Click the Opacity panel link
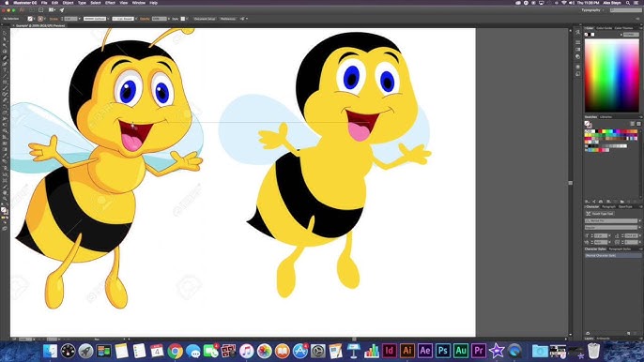This screenshot has width=644, height=362. [x=145, y=19]
